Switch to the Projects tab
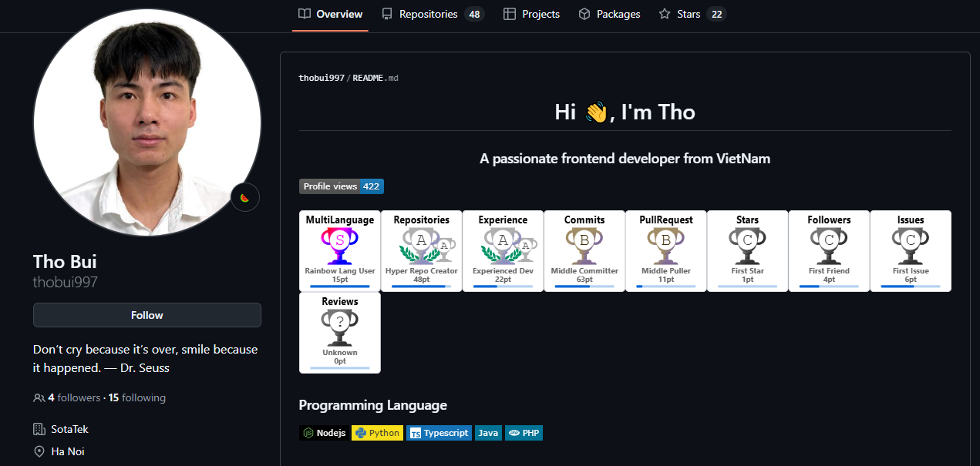Image resolution: width=980 pixels, height=466 pixels. pos(531,14)
